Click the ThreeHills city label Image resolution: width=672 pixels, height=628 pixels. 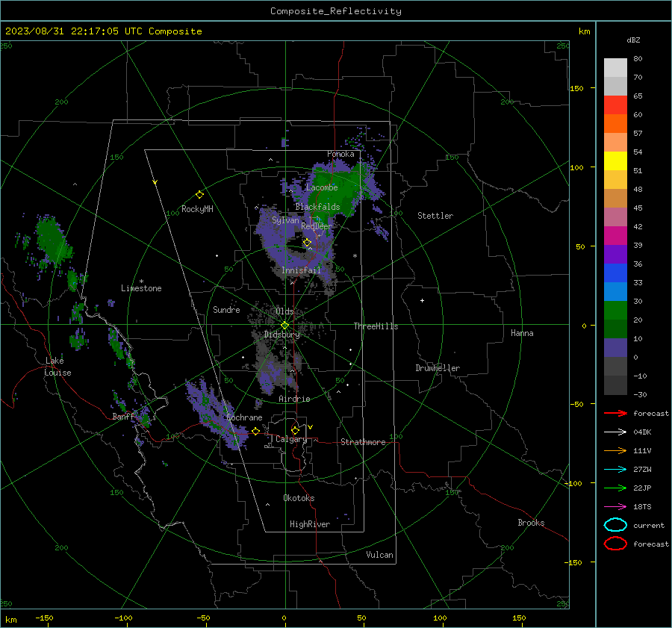[376, 326]
